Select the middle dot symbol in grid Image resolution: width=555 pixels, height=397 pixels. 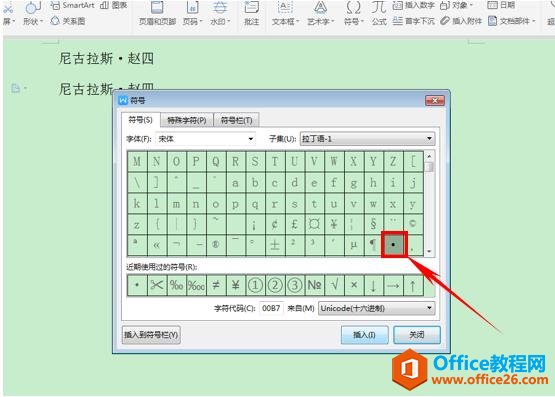pos(393,244)
